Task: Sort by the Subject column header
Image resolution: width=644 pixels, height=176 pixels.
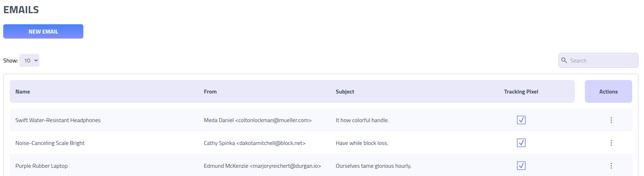Action: point(345,92)
